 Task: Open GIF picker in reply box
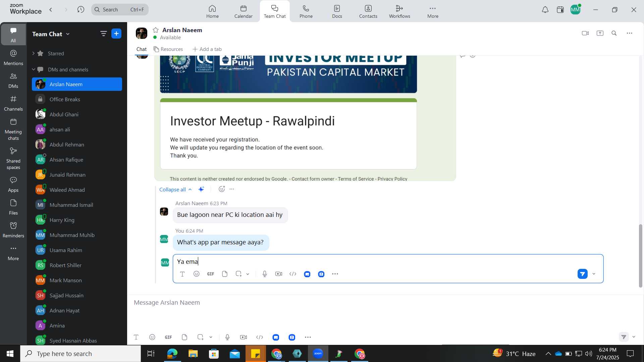point(211,274)
